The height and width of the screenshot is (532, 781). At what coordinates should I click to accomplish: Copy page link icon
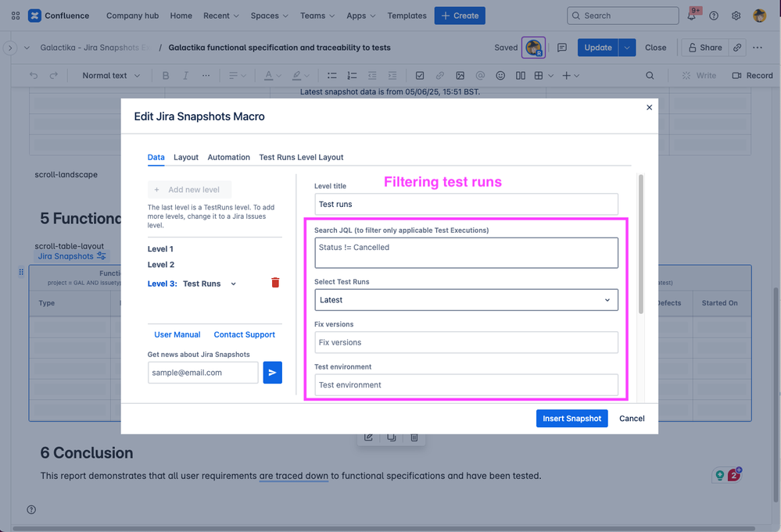[x=737, y=48]
